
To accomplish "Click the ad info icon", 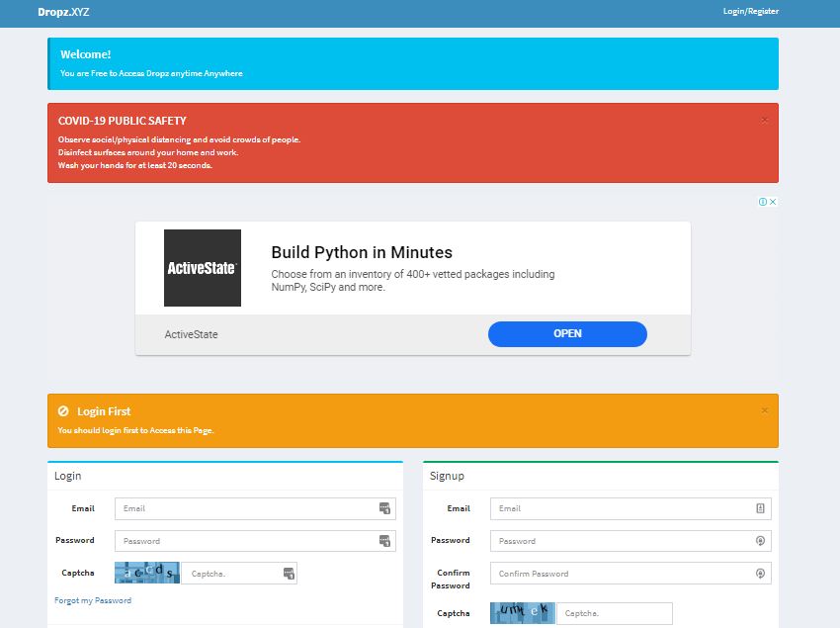I will coord(762,202).
